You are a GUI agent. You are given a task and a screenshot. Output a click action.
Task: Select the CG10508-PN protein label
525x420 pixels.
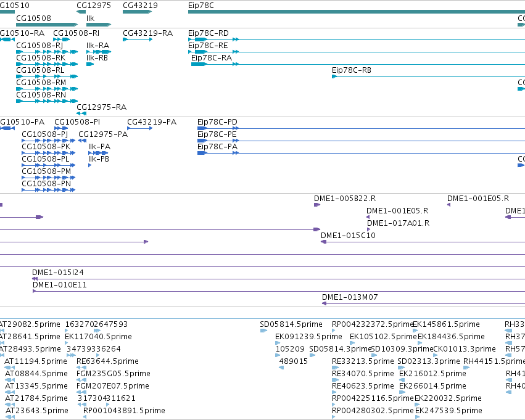click(x=46, y=184)
